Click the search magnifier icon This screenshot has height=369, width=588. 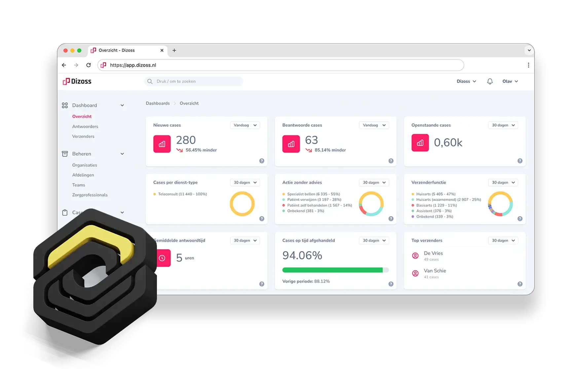(x=150, y=81)
